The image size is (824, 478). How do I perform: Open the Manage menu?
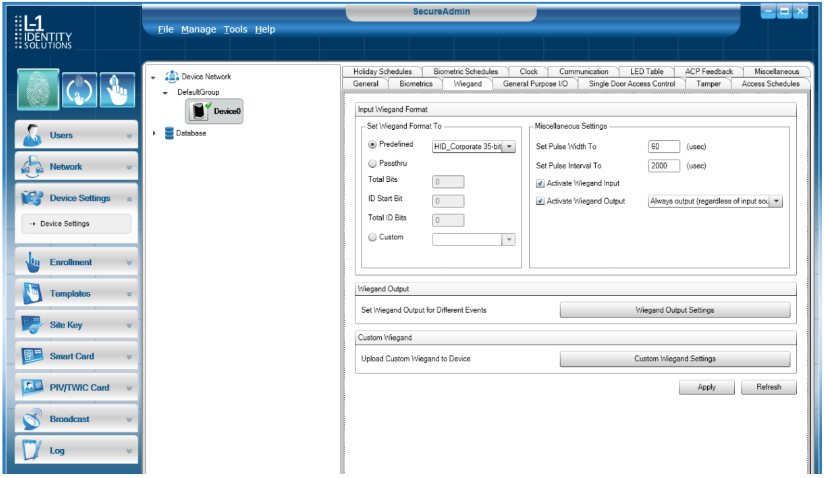199,29
